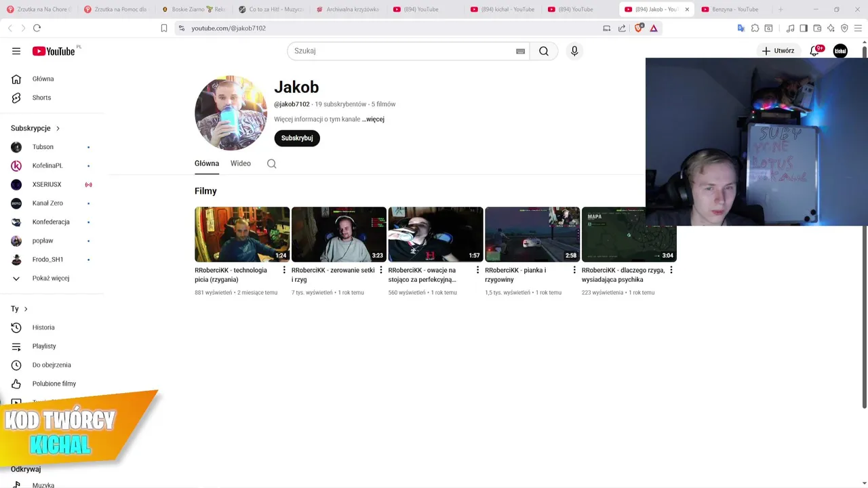The width and height of the screenshot is (868, 488).
Task: Click Jakob's channel avatar picture
Action: 231,113
